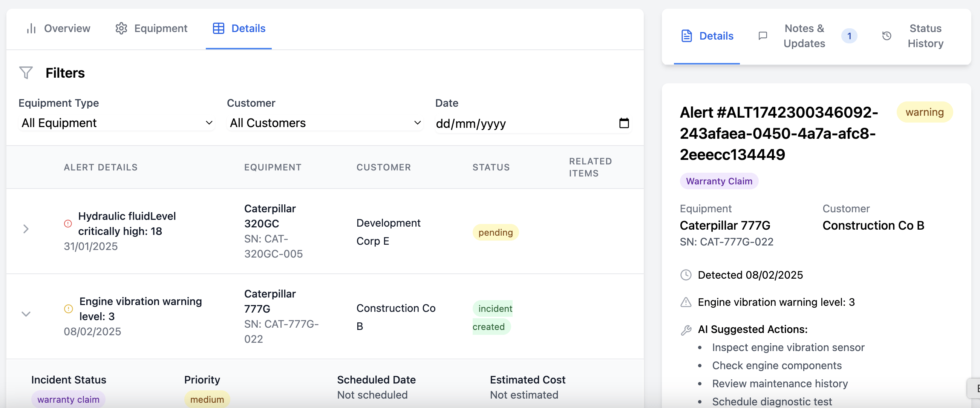Click the notification count badge showing 1

[850, 35]
